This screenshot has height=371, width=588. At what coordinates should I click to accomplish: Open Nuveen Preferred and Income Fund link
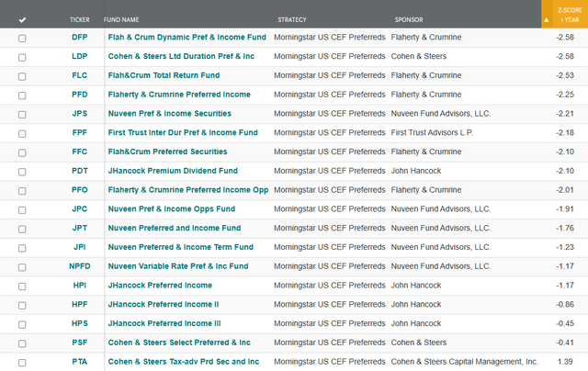click(x=175, y=228)
